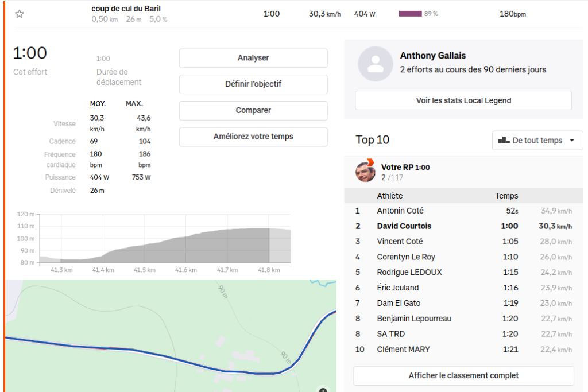588x392 pixels.
Task: Click the coup de cul du Baril title
Action: (x=126, y=9)
